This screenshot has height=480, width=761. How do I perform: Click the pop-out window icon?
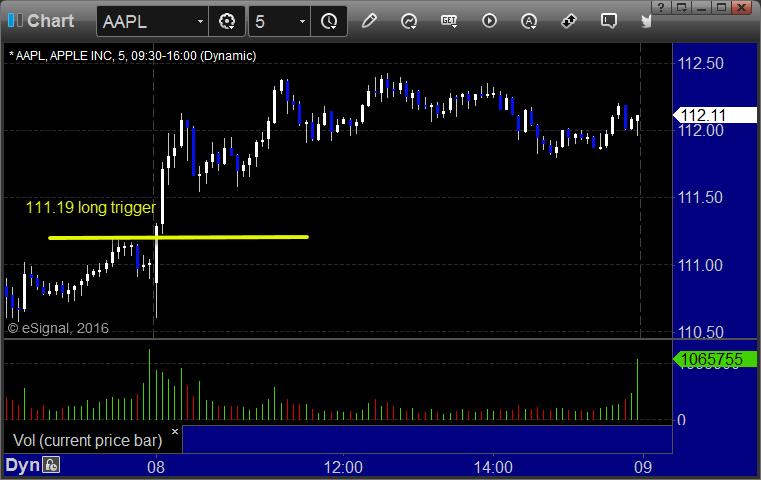(x=681, y=7)
